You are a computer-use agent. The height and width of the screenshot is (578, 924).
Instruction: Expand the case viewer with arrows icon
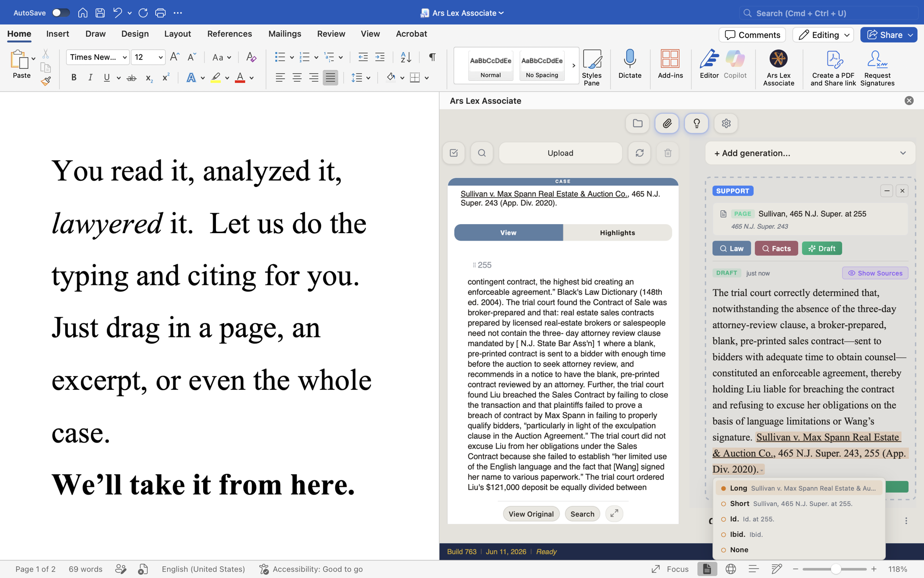pyautogui.click(x=614, y=513)
